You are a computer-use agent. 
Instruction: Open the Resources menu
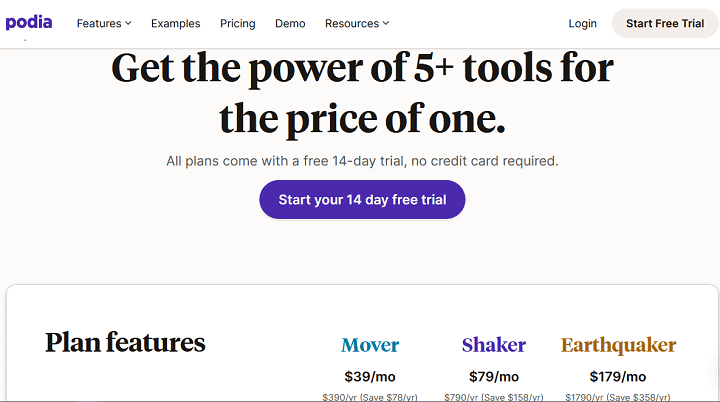[x=357, y=23]
